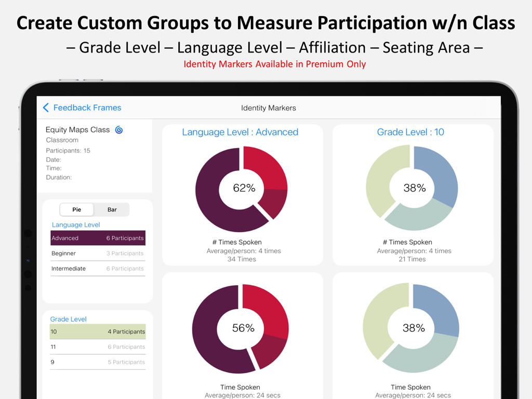The width and height of the screenshot is (532, 399).
Task: Switch chart view to Pie
Action: (77, 209)
